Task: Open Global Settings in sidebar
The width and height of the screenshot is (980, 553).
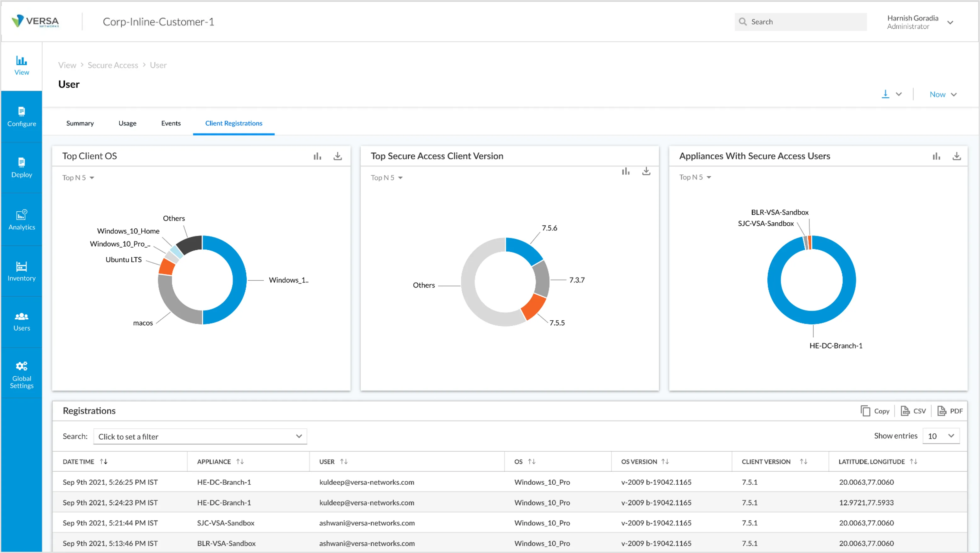Action: 21,374
